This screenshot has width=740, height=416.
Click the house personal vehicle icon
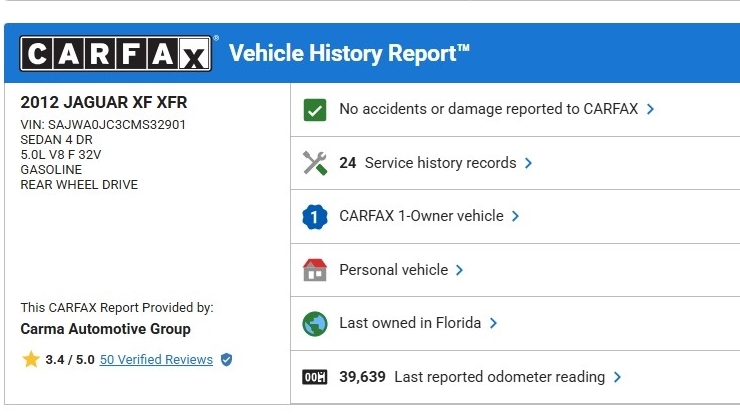pyautogui.click(x=315, y=270)
